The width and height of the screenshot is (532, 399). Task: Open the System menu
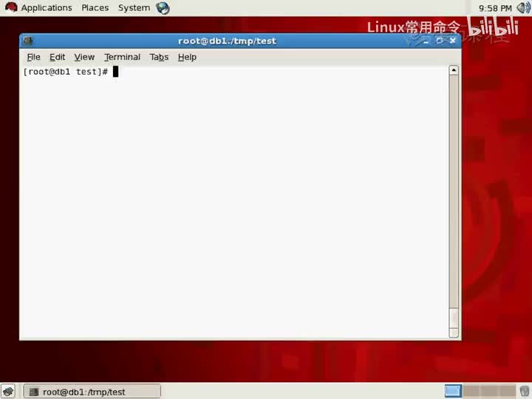[134, 8]
